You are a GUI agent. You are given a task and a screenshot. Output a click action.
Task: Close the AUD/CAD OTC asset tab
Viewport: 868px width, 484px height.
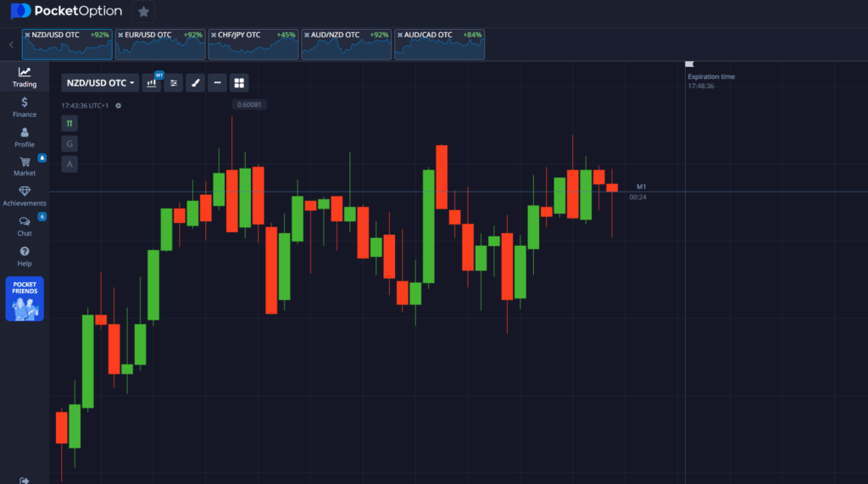[400, 35]
